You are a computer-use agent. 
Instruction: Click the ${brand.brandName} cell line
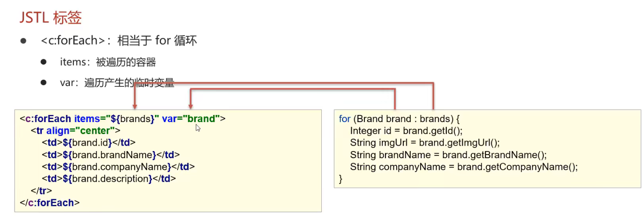pos(111,155)
